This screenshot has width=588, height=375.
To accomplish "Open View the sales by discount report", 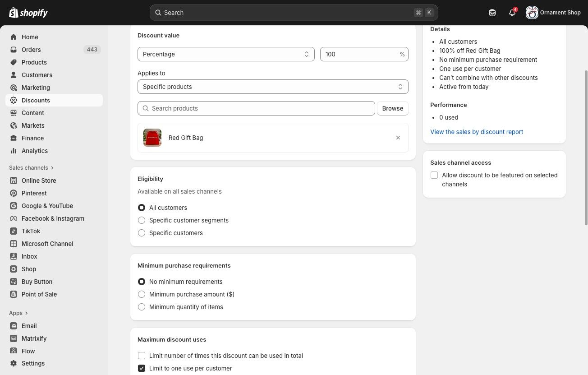I will [477, 132].
